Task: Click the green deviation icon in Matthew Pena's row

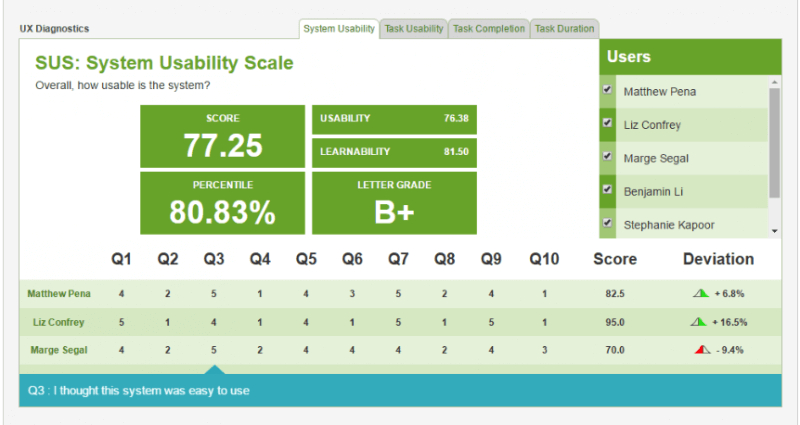Action: (x=701, y=294)
